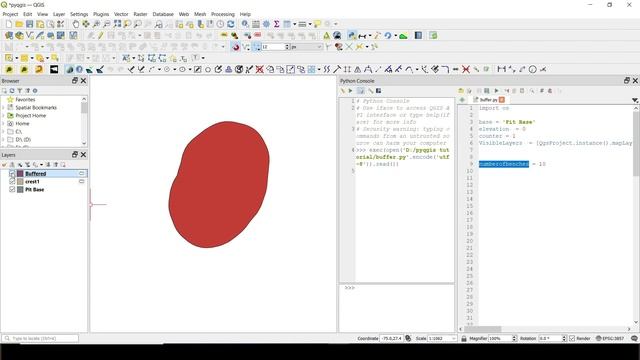Toggle the Render checkbox in status bar
This screenshot has width=640, height=360.
click(572, 338)
